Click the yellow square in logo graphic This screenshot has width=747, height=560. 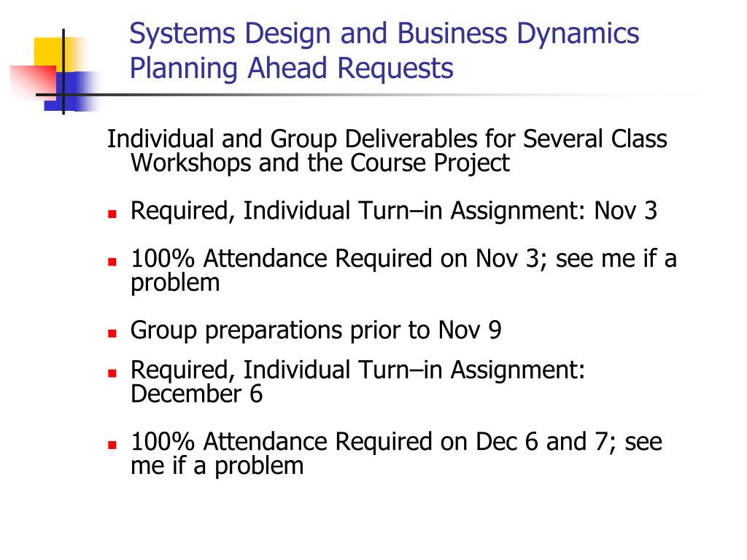[52, 53]
